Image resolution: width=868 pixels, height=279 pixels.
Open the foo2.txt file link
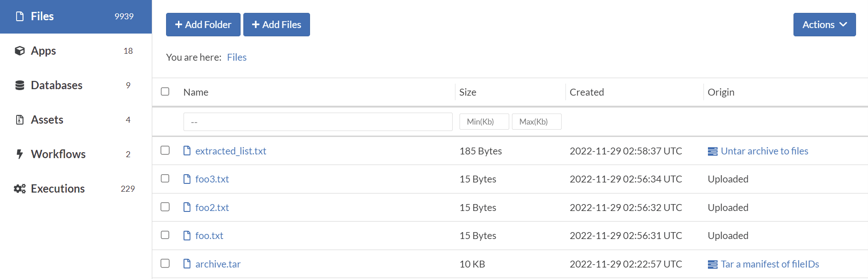coord(212,207)
